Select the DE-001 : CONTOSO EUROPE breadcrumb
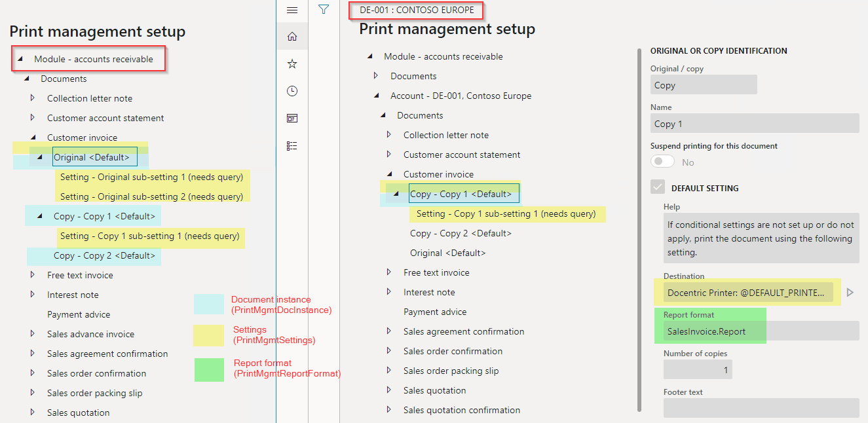This screenshot has height=423, width=868. point(416,10)
